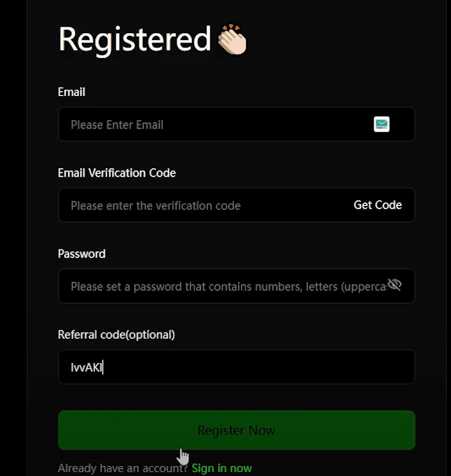Click empty space inside the Referral field
The image size is (451, 476).
[258, 367]
